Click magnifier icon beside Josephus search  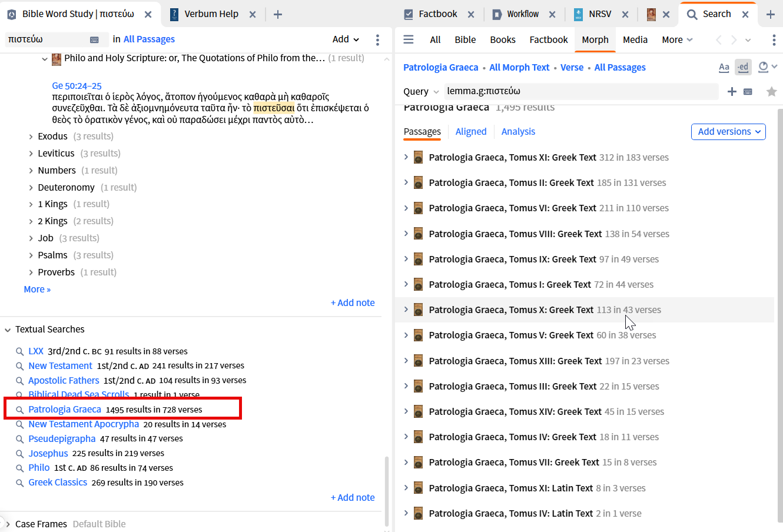click(x=20, y=454)
